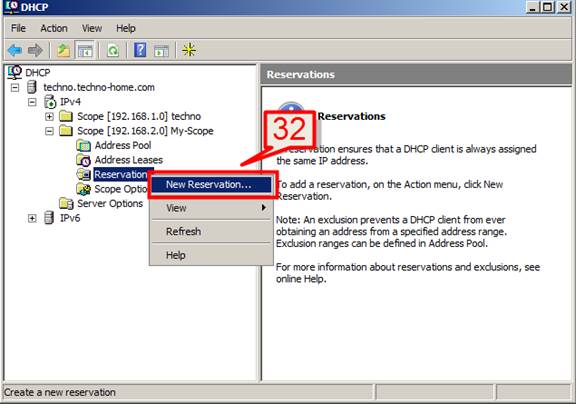Toggle the Show/Hide Action Pane icon

[161, 50]
